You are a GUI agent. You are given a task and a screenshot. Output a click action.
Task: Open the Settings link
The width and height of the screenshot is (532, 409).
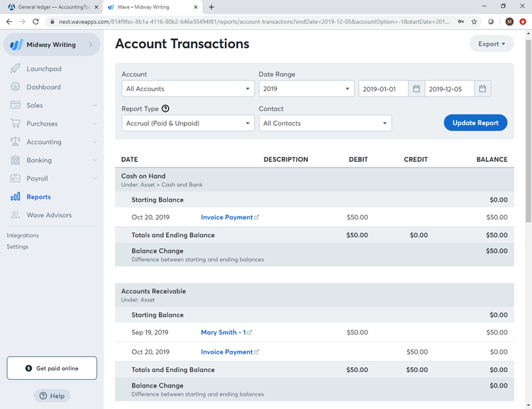tap(17, 246)
